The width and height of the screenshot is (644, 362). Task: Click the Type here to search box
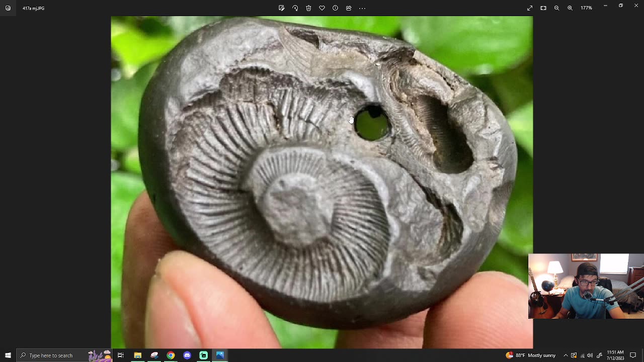(x=64, y=355)
